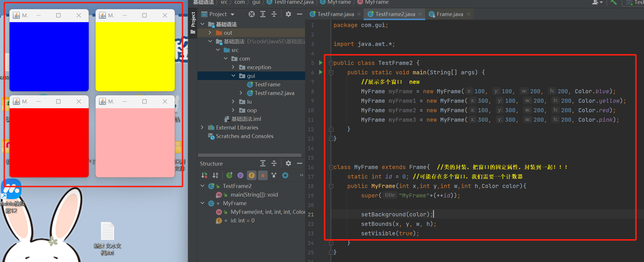Collapse TestFrame2 node in Structure panel
This screenshot has width=644, height=262.
(202, 186)
